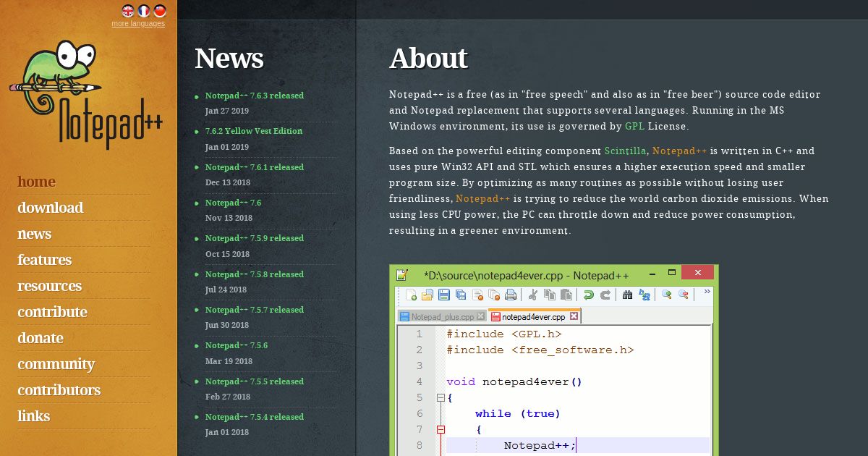
Task: Switch to the Notepad_plus.cpp tab
Action: click(442, 316)
